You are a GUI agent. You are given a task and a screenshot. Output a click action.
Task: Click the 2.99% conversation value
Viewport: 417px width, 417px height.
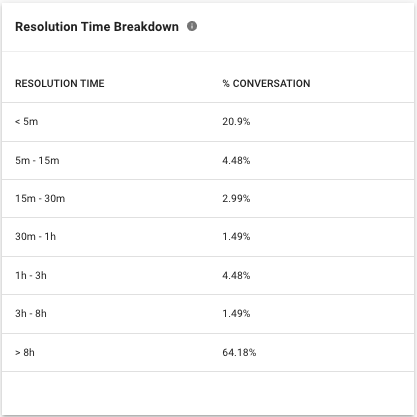click(x=236, y=198)
